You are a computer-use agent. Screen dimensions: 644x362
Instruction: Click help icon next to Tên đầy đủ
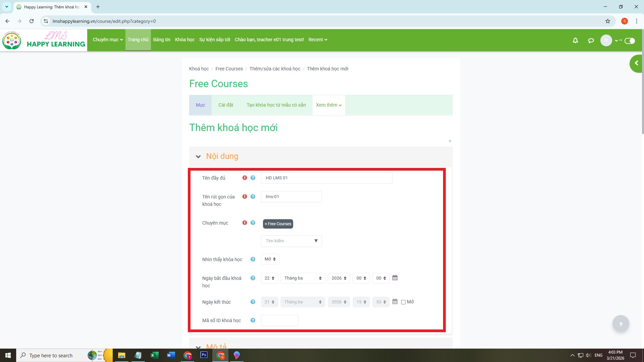[253, 178]
